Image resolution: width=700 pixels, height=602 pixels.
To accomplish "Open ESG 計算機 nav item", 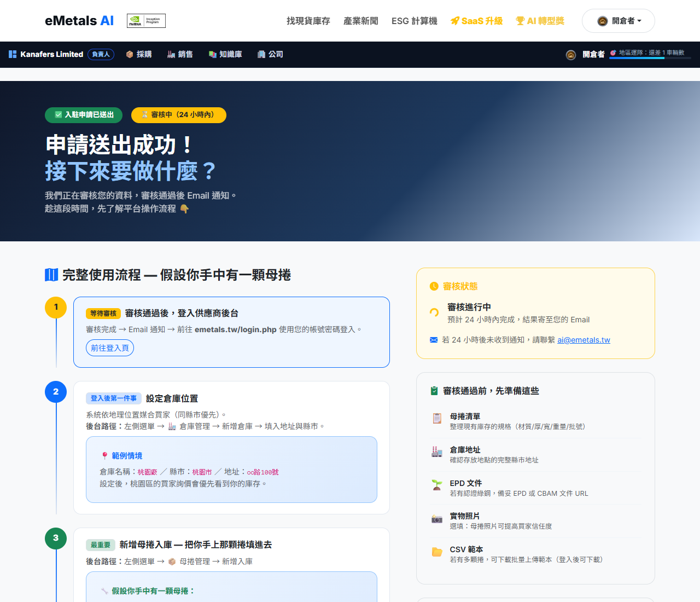I will 415,21.
